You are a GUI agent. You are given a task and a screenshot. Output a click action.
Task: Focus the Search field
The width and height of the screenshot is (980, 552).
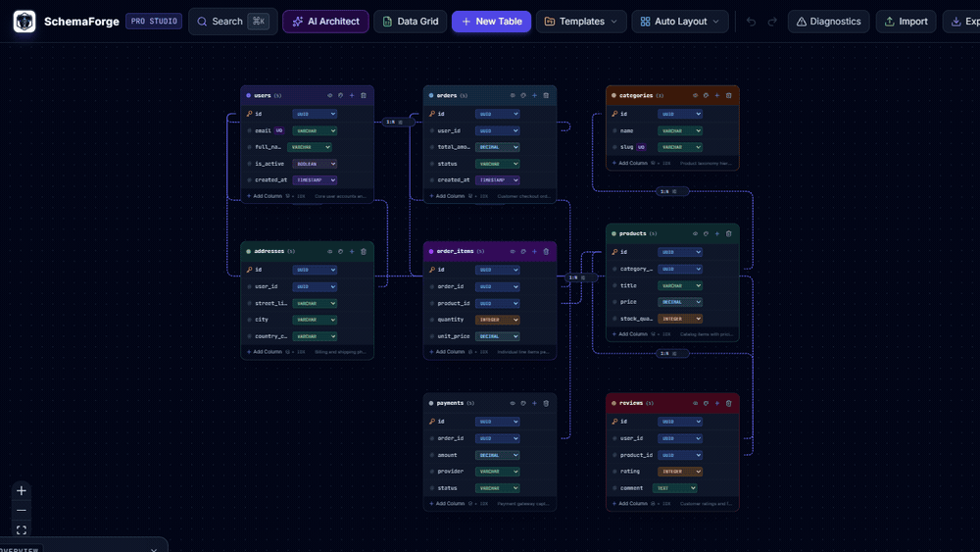[x=232, y=22]
